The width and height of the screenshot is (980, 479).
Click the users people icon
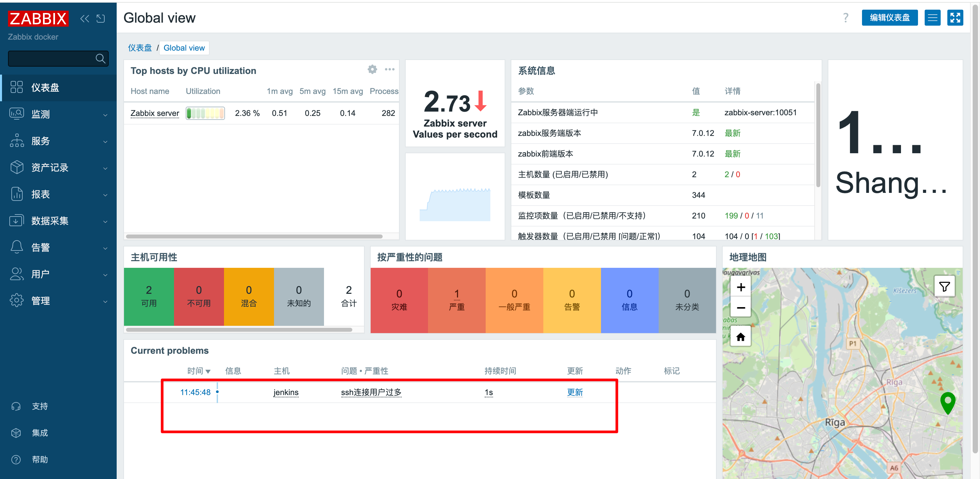click(x=17, y=274)
